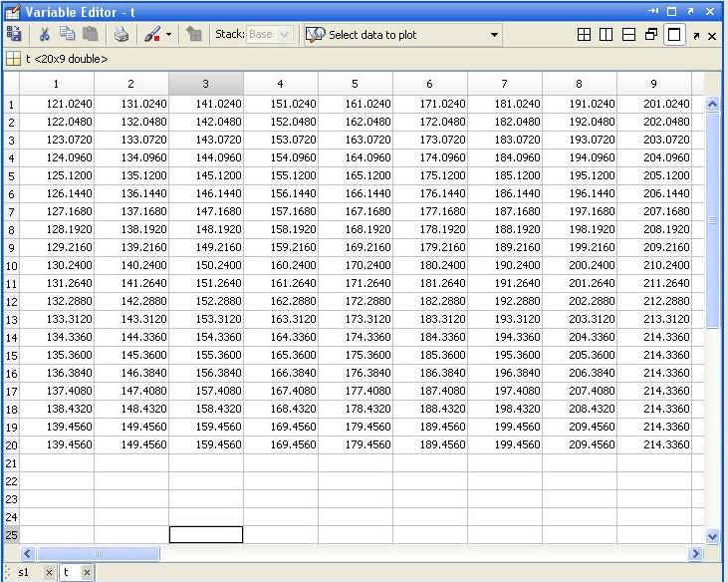Click the horizontal scrollbar right arrow
The image size is (728, 582).
coord(695,553)
